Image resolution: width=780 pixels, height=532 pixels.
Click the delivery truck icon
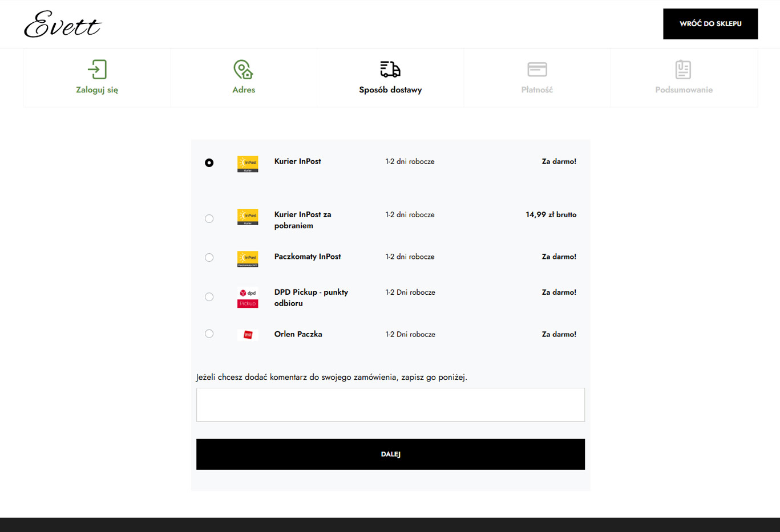390,70
